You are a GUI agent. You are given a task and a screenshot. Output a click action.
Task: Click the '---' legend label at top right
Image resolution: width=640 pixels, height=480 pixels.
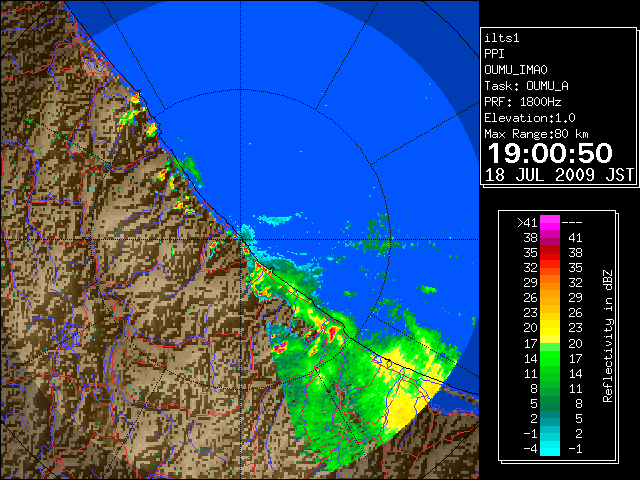tap(572, 223)
